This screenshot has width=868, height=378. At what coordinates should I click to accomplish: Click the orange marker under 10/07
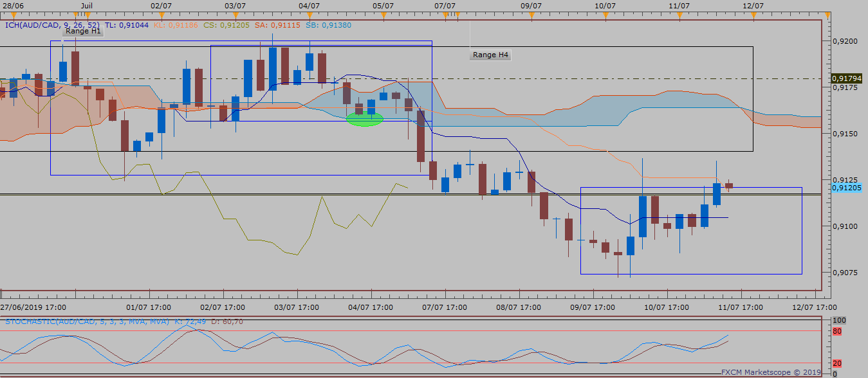[x=604, y=14]
